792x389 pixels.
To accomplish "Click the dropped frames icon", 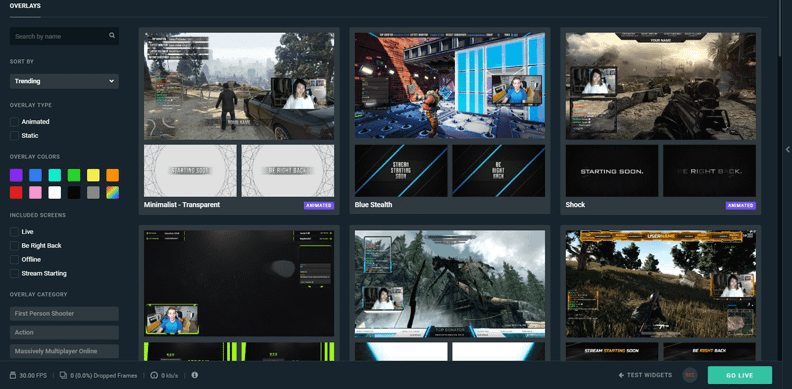I will [x=63, y=375].
